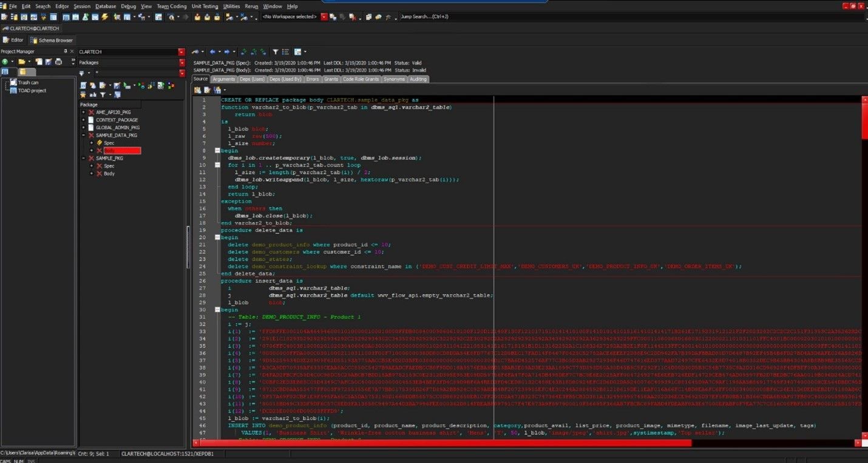This screenshot has width=868, height=463.
Task: Click the 'ab' search icon in object toolbar
Action: coord(93,95)
